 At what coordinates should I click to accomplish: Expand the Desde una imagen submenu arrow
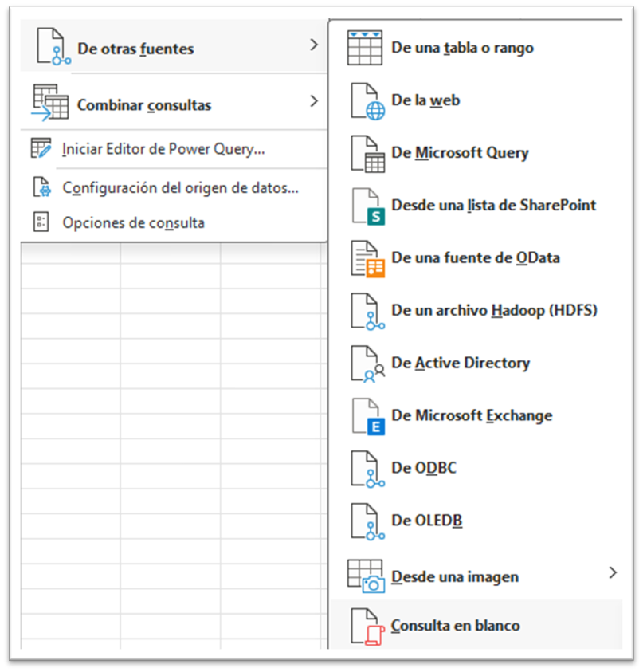pyautogui.click(x=613, y=572)
